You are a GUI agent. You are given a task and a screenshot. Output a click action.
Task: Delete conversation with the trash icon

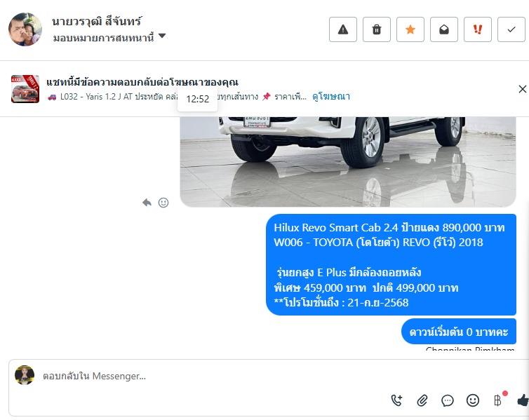(x=377, y=29)
